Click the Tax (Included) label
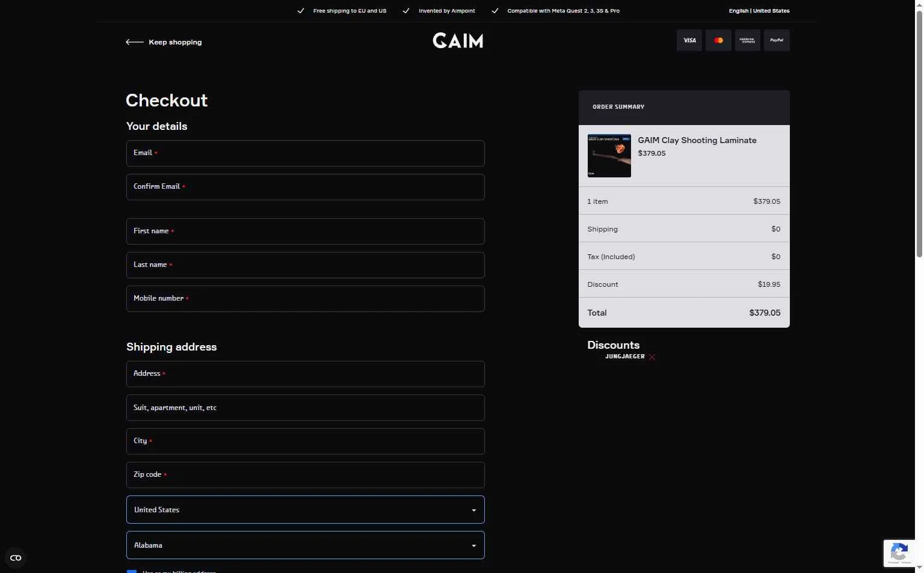Viewport: 924px width, 573px height. pos(611,257)
